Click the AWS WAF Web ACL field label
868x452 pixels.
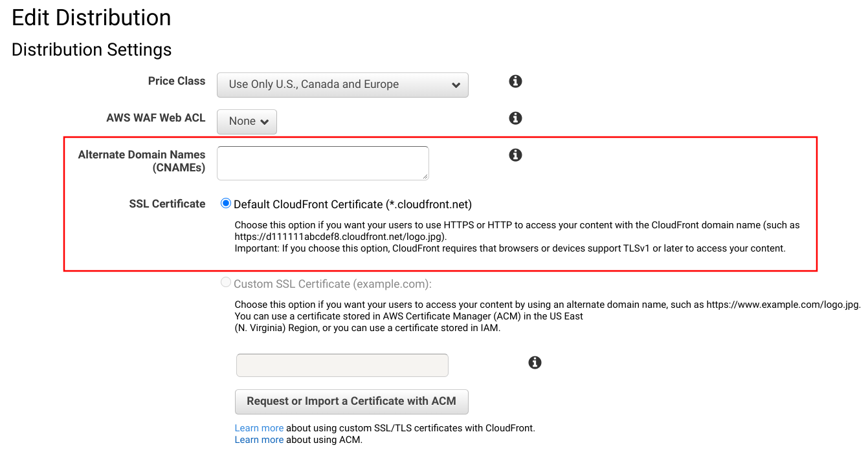[155, 118]
